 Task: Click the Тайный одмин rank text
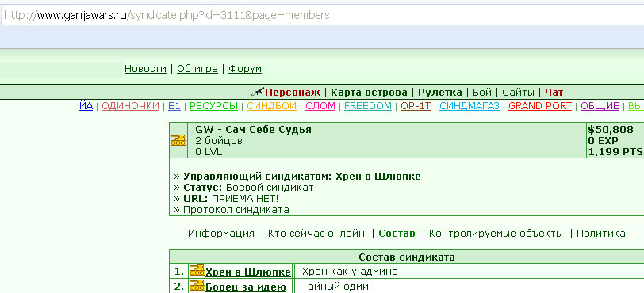pyautogui.click(x=339, y=287)
